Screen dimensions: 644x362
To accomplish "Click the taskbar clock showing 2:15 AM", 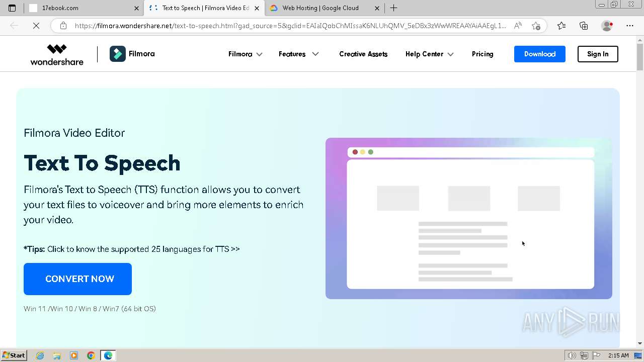I will (618, 355).
